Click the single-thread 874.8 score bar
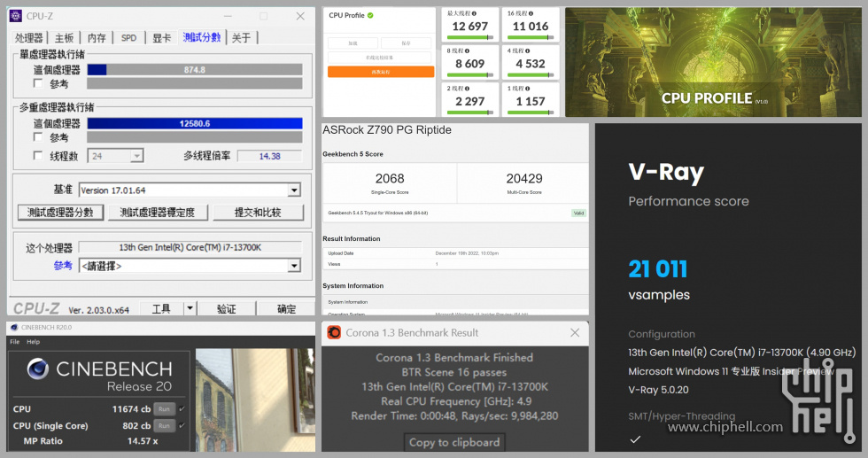 click(195, 70)
